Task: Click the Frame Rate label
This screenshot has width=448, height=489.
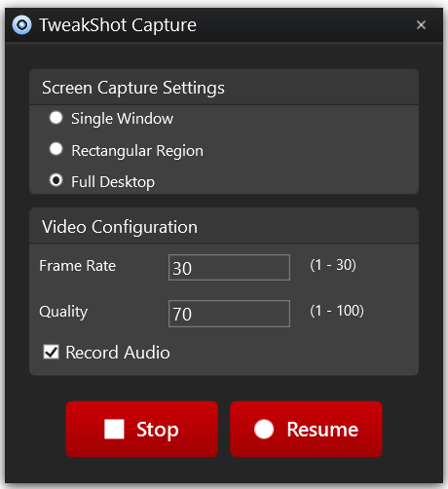Action: click(78, 266)
